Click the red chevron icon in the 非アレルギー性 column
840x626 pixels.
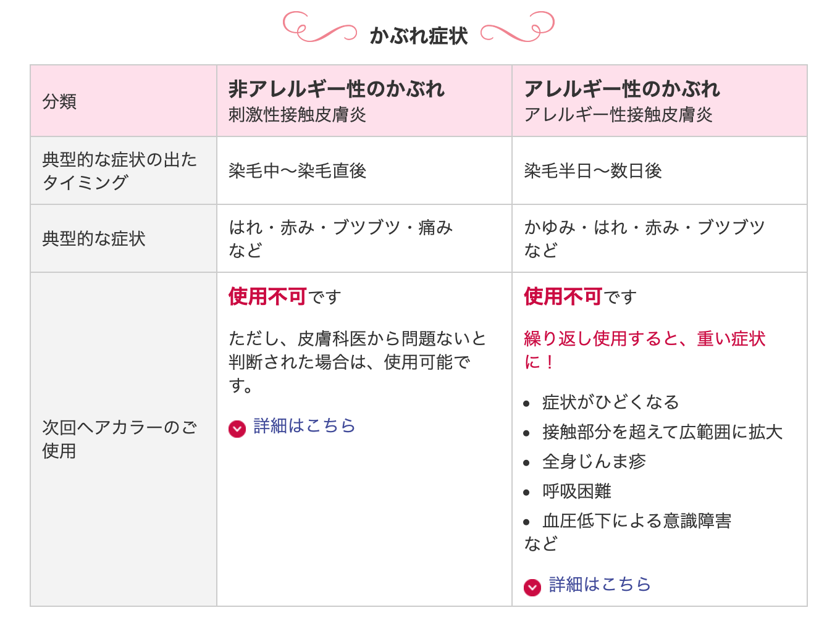[x=237, y=428]
